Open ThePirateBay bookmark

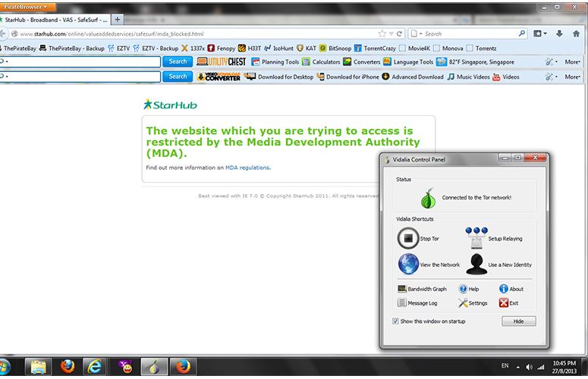point(18,49)
